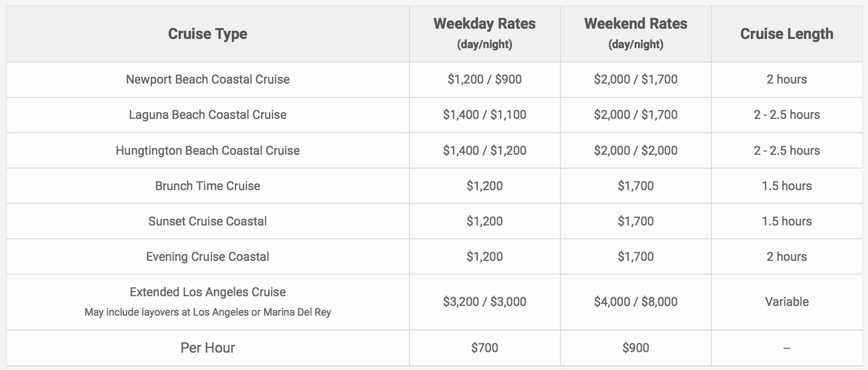Click the $900 per hour weekend rate
The height and width of the screenshot is (370, 868).
tap(636, 348)
